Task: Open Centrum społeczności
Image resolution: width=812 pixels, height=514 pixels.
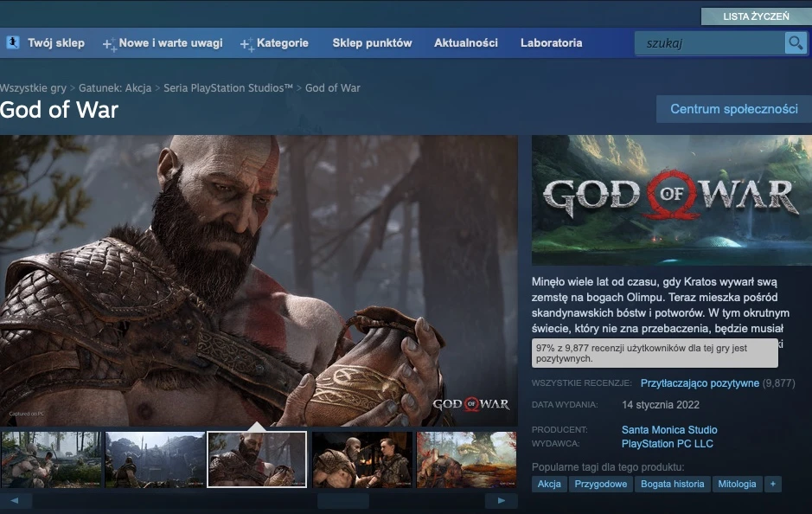Action: (734, 109)
